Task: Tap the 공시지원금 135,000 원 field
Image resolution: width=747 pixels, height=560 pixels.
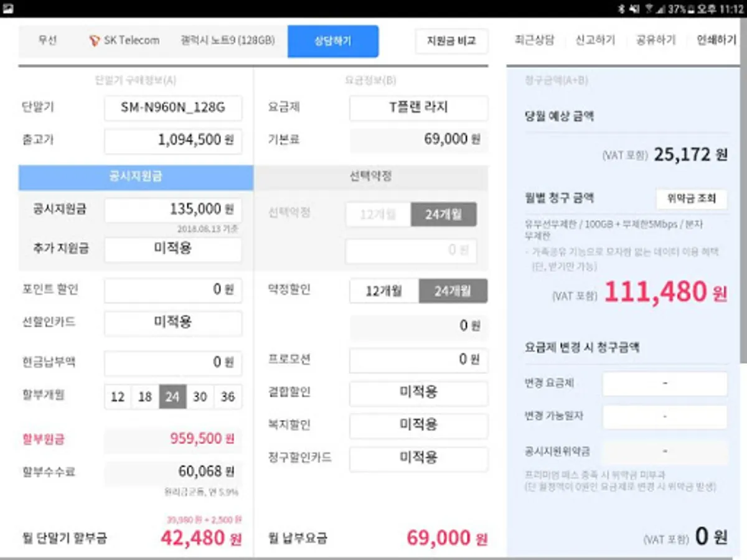Action: (173, 210)
